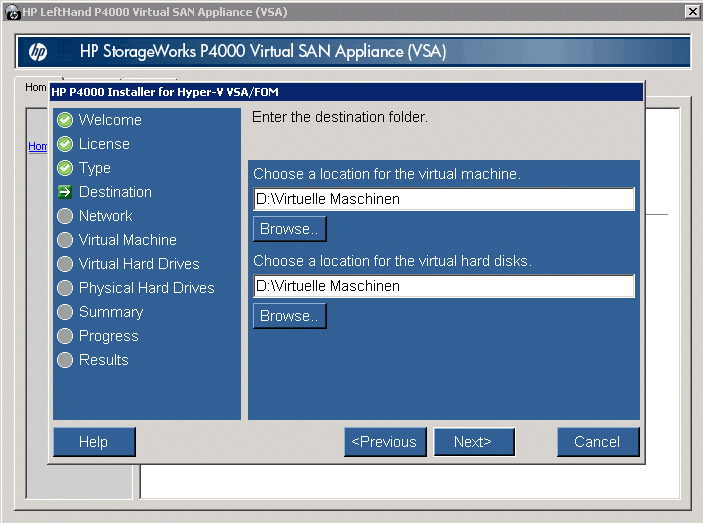Image resolution: width=703 pixels, height=523 pixels.
Task: Click the License step green checkmark icon
Action: click(65, 144)
